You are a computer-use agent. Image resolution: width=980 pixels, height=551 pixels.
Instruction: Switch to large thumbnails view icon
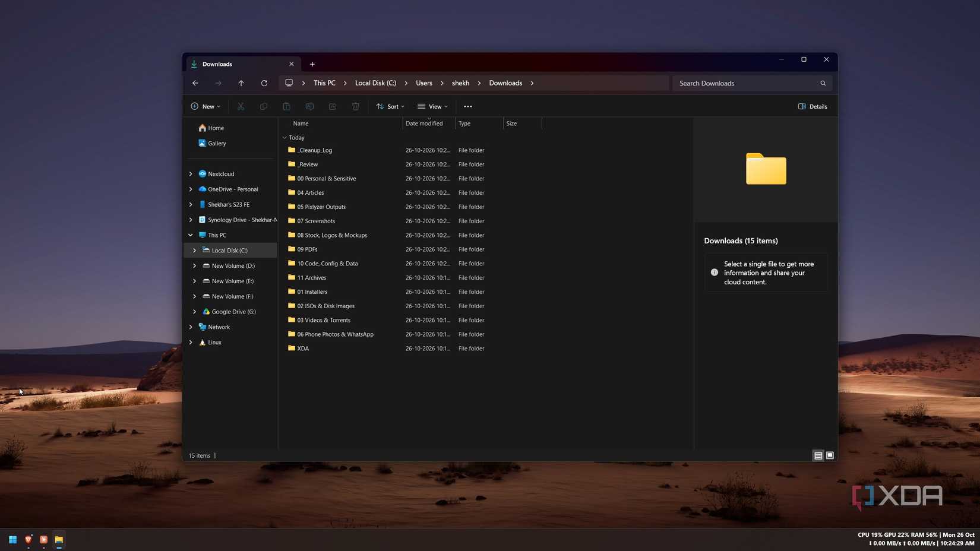(830, 455)
